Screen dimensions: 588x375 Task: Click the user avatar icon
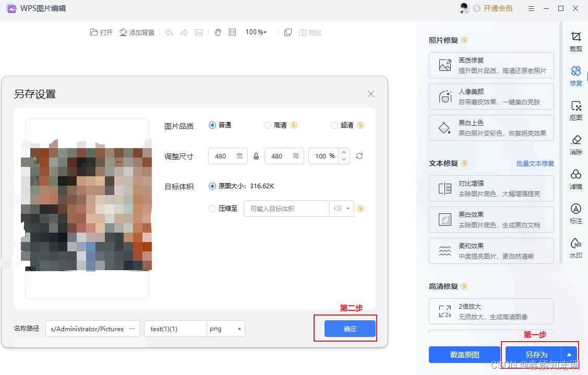pos(464,8)
